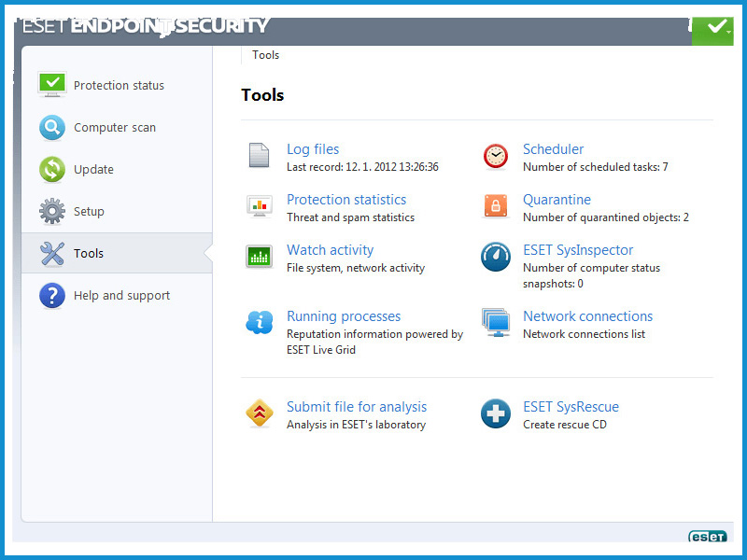
Task: Click the Running processes cloud icon
Action: pos(260,322)
